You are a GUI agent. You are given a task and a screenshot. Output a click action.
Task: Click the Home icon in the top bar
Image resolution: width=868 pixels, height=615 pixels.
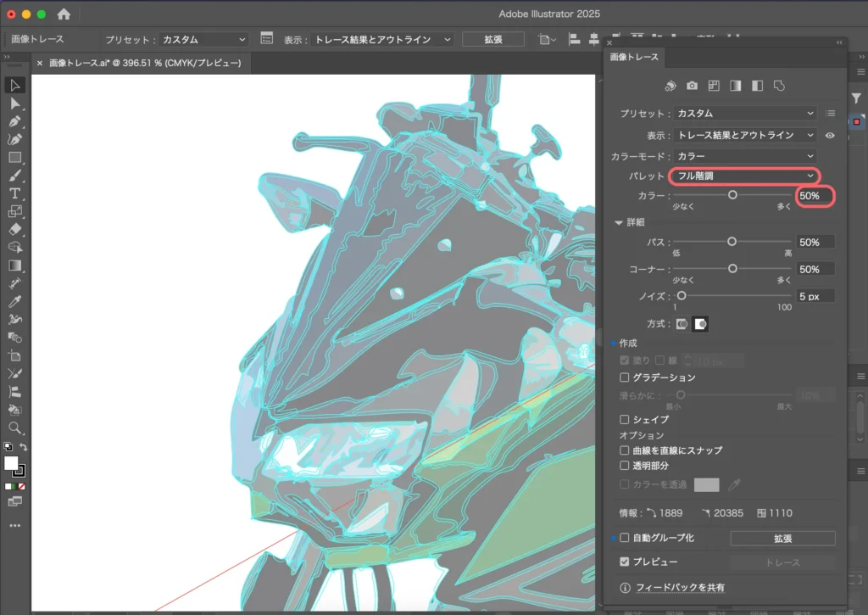64,14
